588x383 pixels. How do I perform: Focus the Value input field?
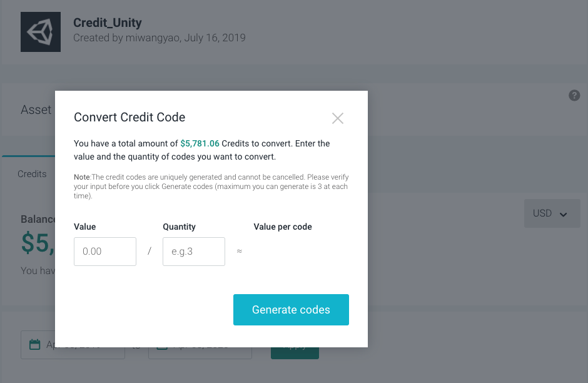click(105, 252)
